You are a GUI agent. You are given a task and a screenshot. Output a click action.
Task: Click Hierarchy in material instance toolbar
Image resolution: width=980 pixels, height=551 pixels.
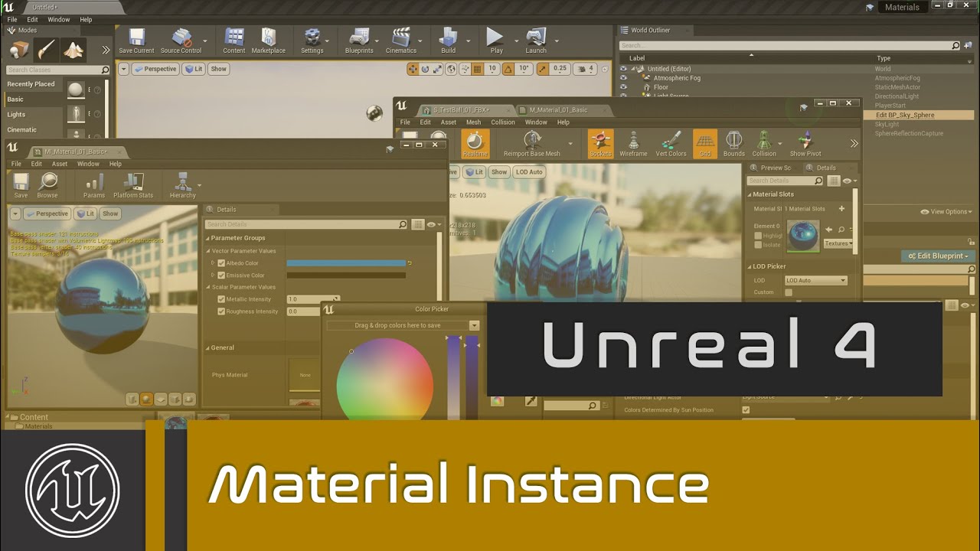click(x=183, y=186)
